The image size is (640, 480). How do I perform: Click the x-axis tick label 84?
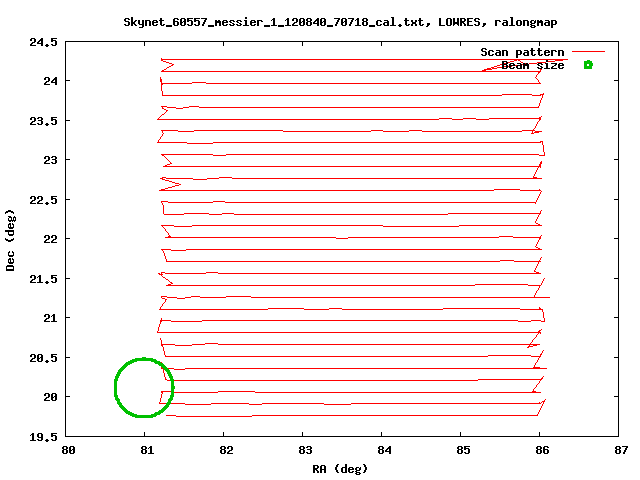[x=384, y=450]
